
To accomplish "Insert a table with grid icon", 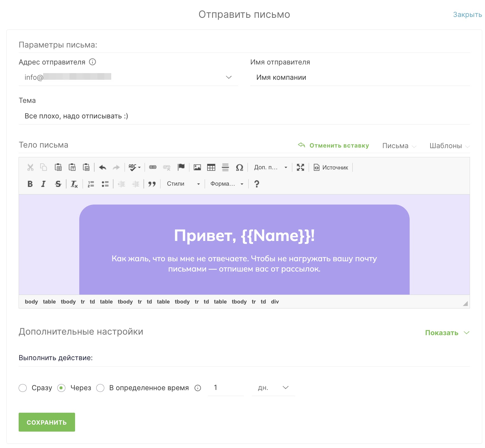I will tap(211, 167).
